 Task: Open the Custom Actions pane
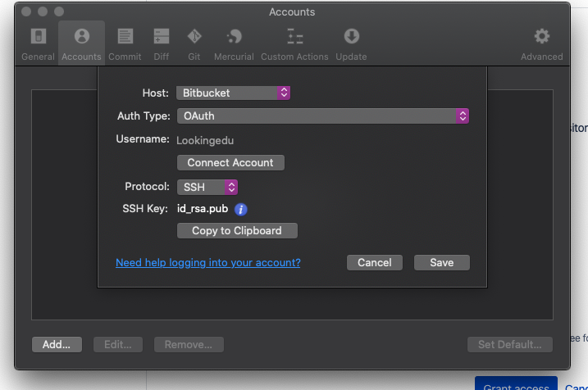294,43
